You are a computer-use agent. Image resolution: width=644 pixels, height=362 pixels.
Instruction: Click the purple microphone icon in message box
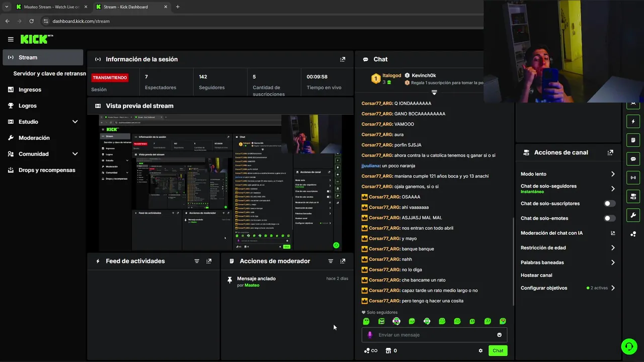click(370, 335)
